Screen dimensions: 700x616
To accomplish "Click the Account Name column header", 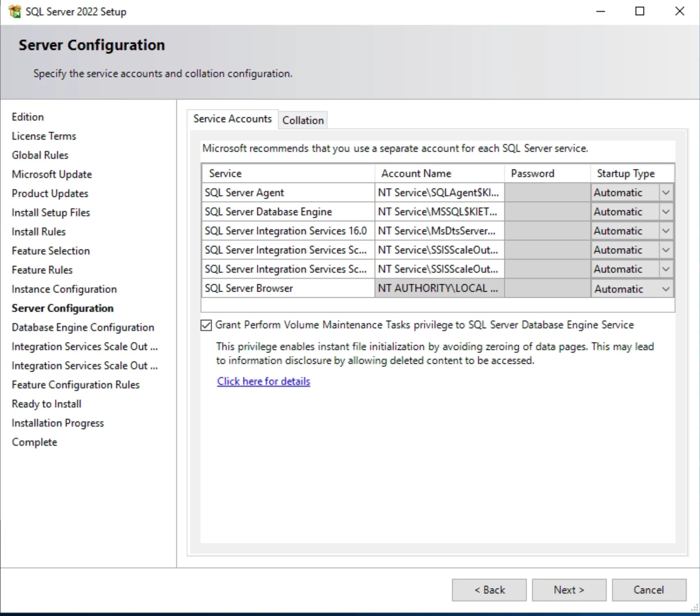I will pyautogui.click(x=439, y=173).
